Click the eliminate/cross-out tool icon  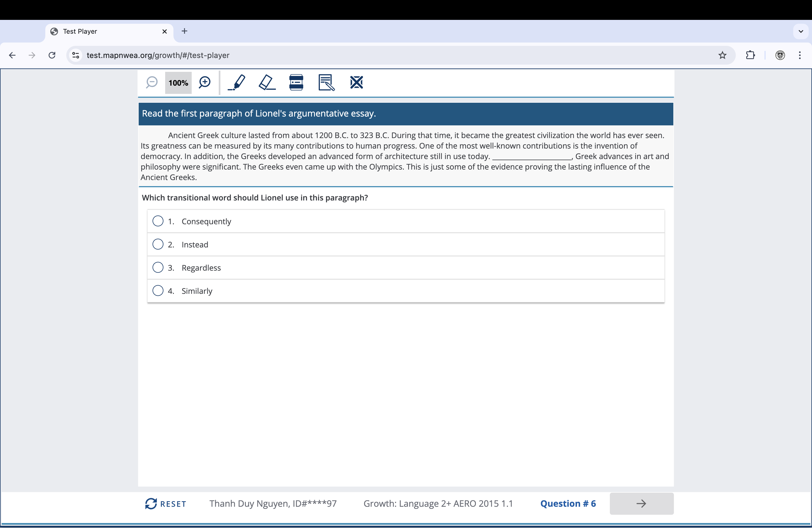pos(356,82)
